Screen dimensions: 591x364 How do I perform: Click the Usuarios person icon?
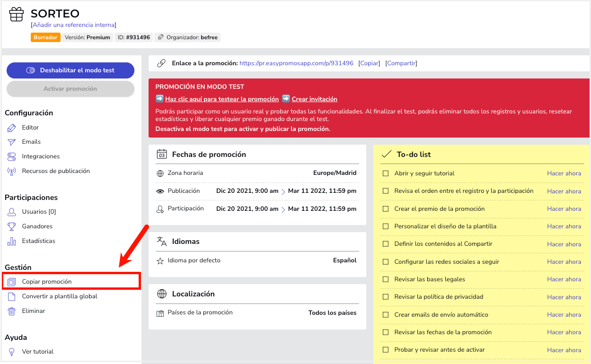pyautogui.click(x=12, y=212)
